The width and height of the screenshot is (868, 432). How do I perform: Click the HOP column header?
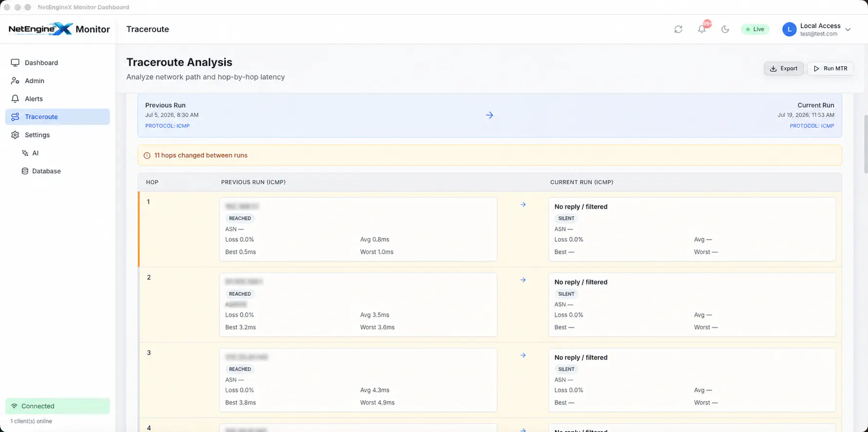click(x=152, y=182)
